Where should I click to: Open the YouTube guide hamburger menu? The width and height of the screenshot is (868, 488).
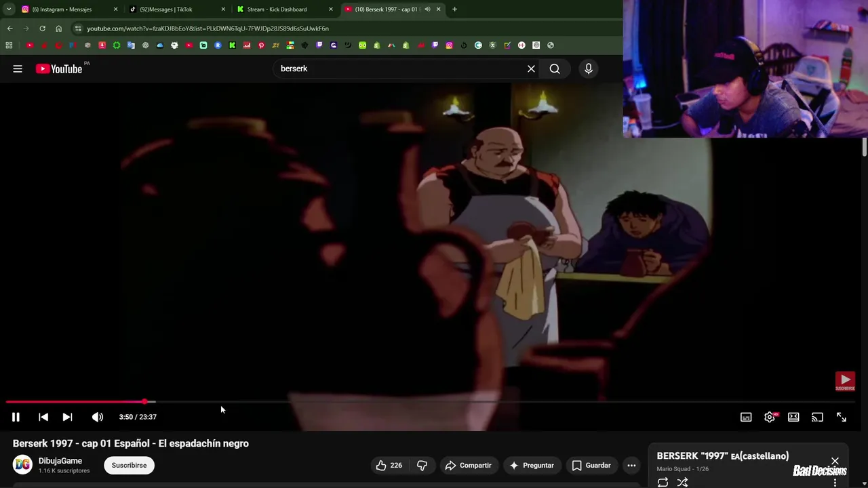tap(18, 68)
